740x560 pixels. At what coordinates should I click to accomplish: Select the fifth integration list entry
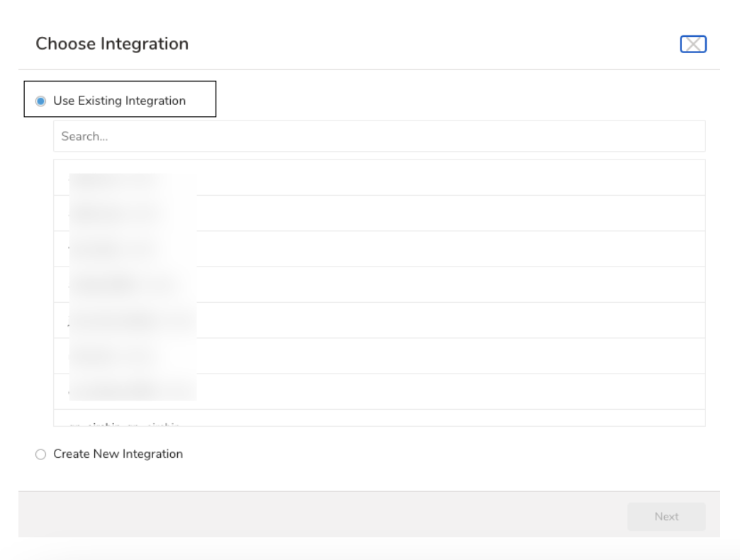pyautogui.click(x=379, y=320)
